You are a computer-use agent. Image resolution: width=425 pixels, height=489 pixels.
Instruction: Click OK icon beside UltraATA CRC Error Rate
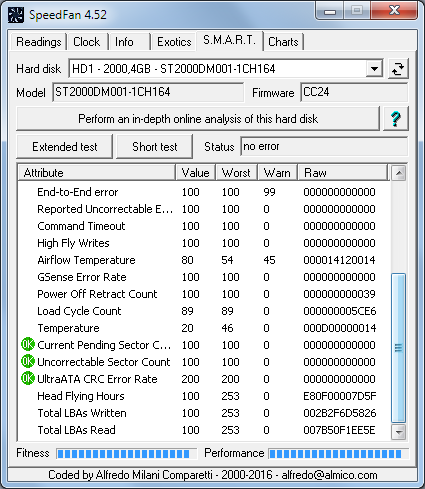click(x=28, y=379)
